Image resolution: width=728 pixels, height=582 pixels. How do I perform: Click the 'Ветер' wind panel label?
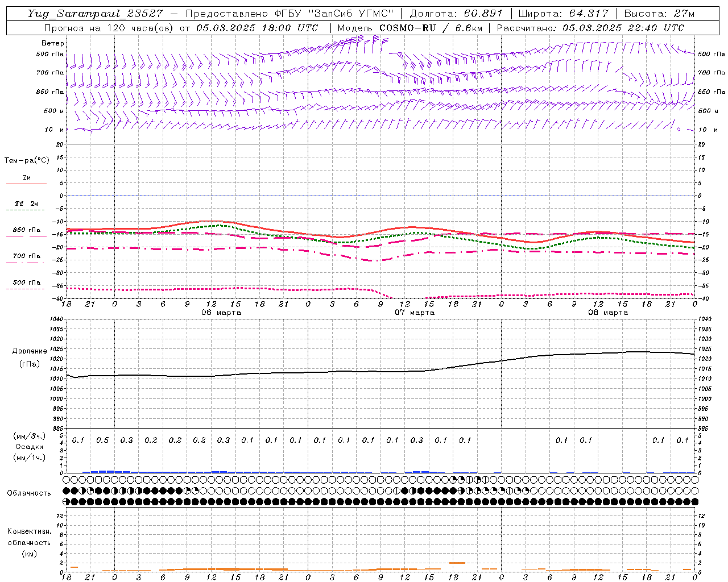[53, 43]
